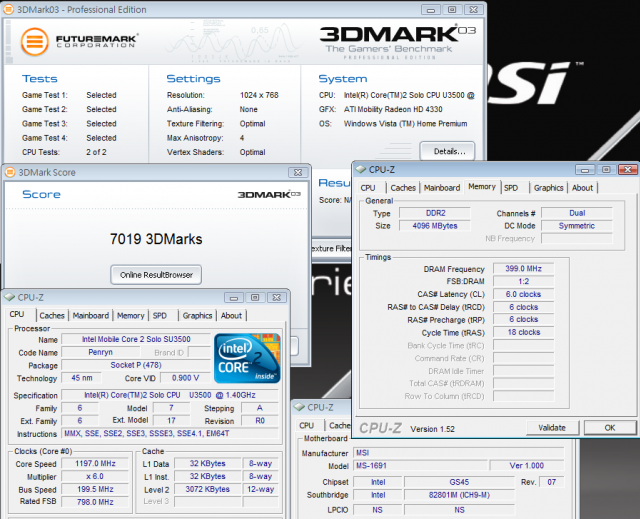Open Caches tab in Memory CPU-Z window
Viewport: 640px width, 519px height.
tap(403, 188)
